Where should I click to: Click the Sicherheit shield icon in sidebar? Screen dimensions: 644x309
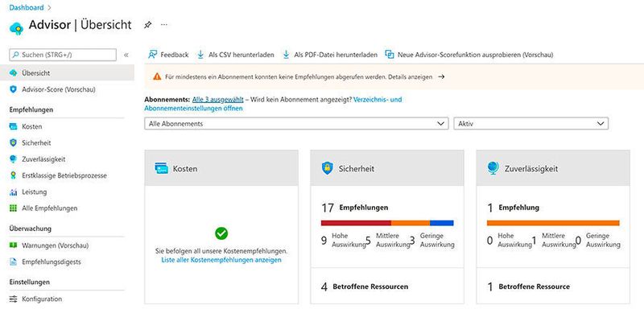pyautogui.click(x=13, y=142)
